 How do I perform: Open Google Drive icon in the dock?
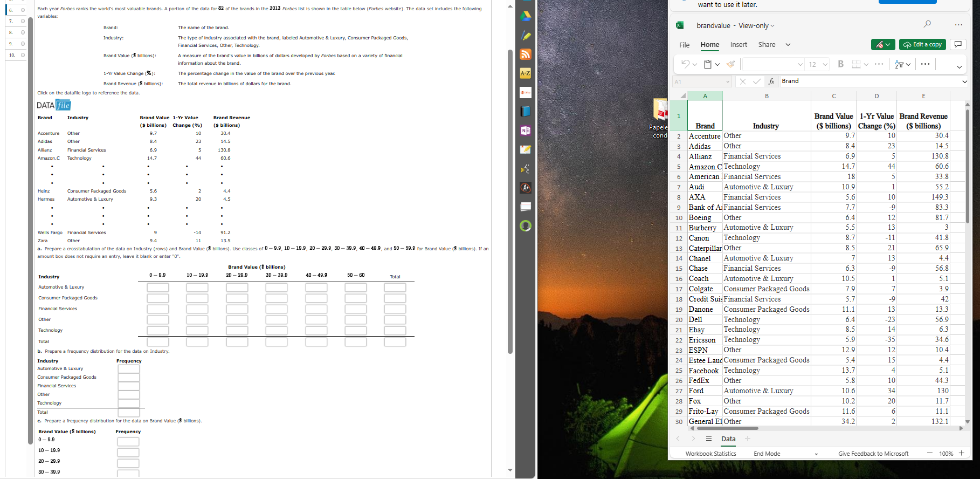(526, 16)
